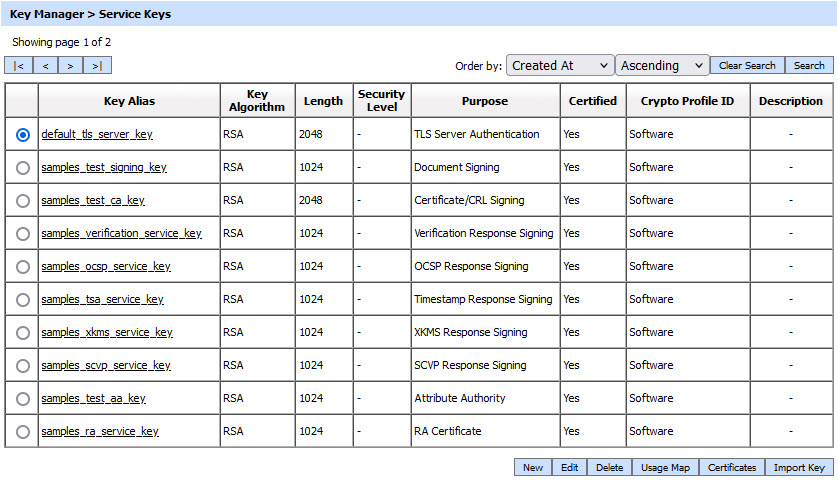Expand the Ascending sort order dropdown
Screen dimensions: 838x481
tap(662, 66)
